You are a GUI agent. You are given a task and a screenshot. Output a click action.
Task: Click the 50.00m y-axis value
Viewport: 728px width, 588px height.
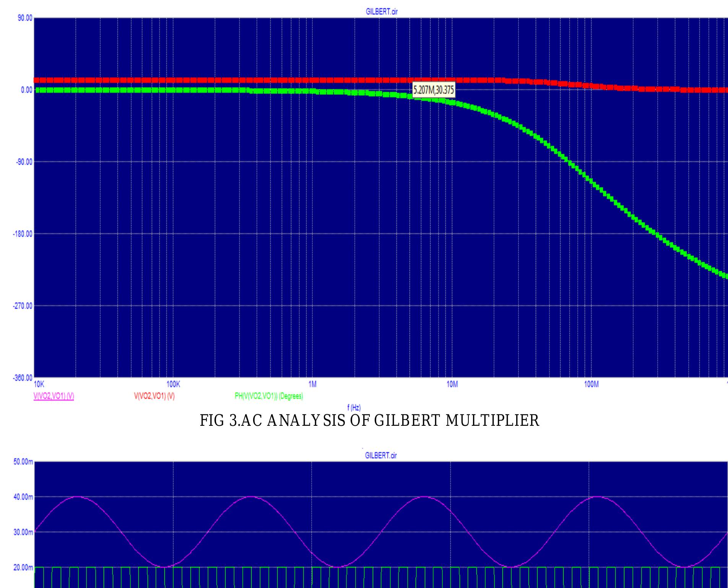click(x=23, y=462)
